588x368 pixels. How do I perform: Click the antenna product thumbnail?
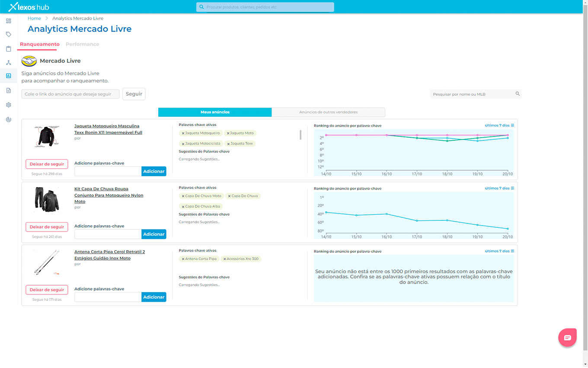pos(47,262)
